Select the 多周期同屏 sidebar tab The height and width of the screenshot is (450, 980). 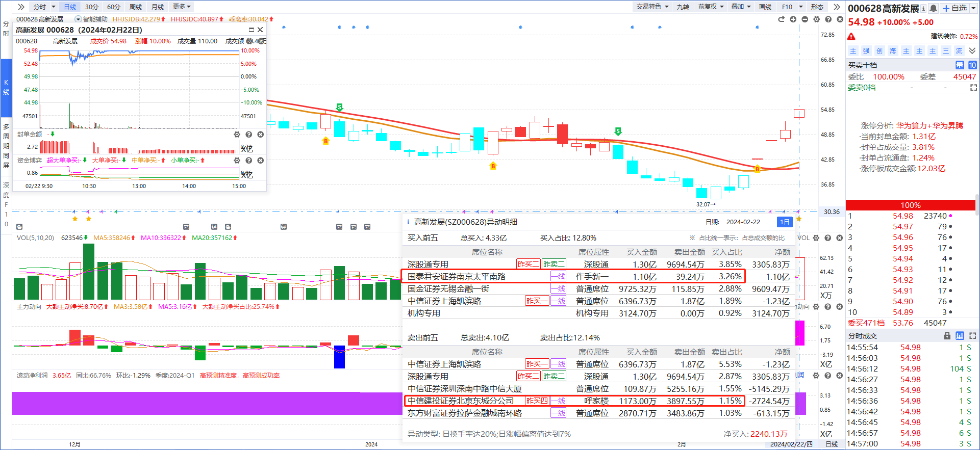(6, 146)
